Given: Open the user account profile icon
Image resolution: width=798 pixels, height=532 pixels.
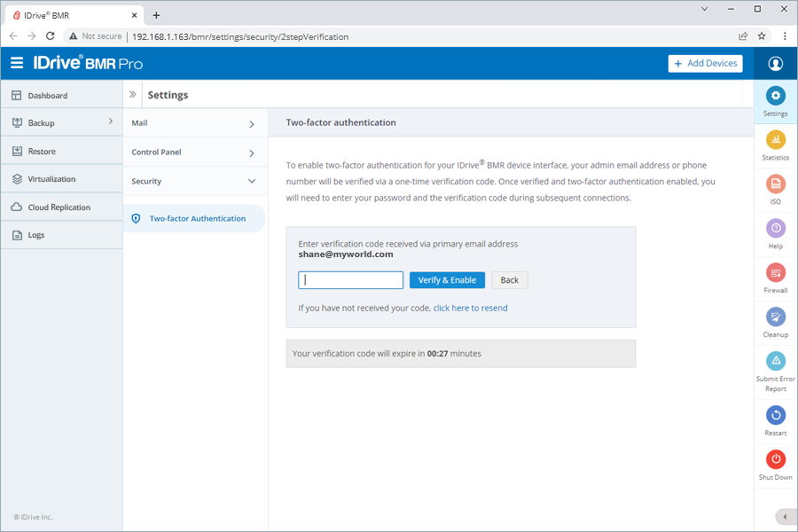Looking at the screenshot, I should click(775, 64).
